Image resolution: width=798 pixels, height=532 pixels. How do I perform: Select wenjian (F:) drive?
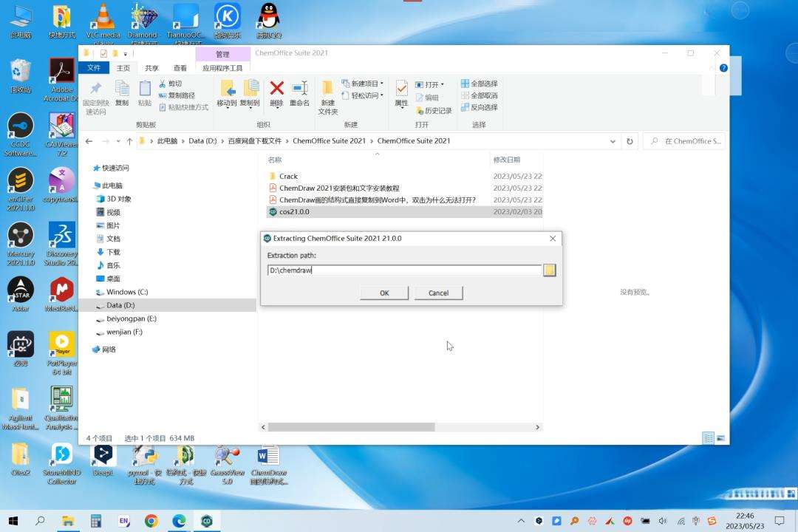pyautogui.click(x=120, y=332)
